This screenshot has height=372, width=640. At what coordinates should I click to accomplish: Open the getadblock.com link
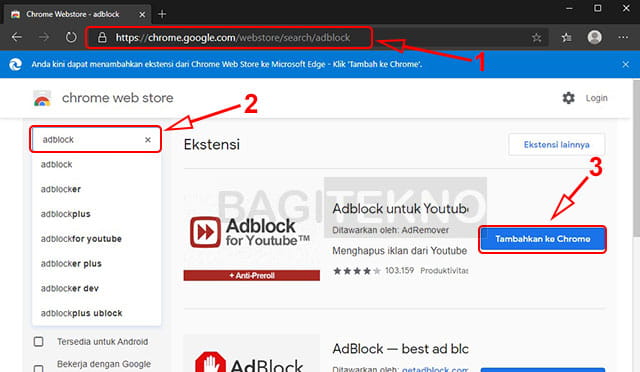click(435, 369)
